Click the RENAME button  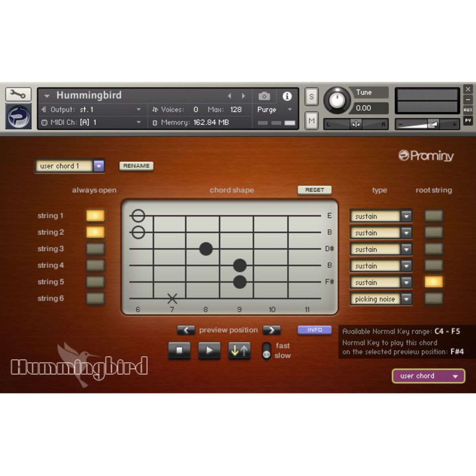pos(136,166)
